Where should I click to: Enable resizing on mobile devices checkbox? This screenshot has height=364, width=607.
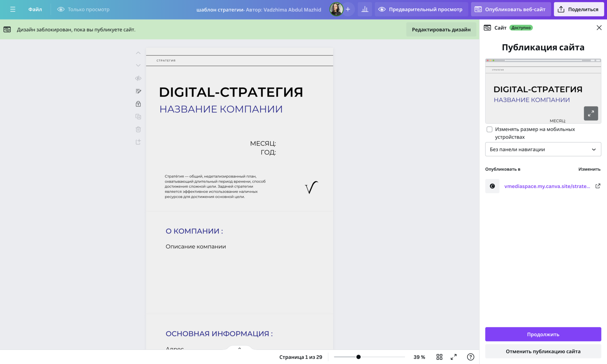point(490,129)
